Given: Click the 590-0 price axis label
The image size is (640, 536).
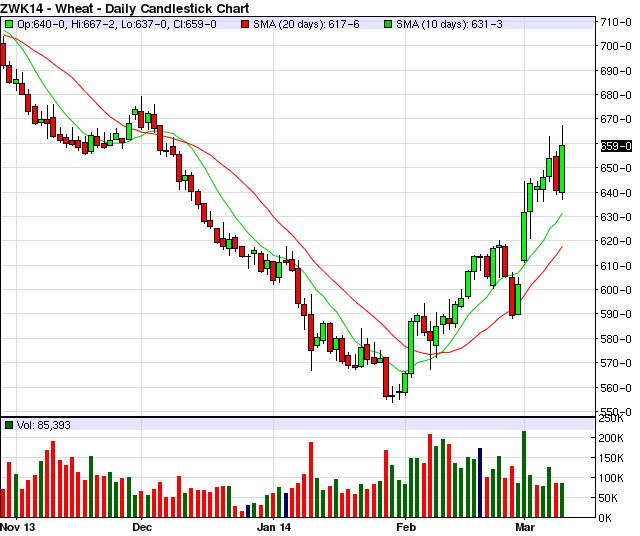Looking at the screenshot, I should point(616,314).
